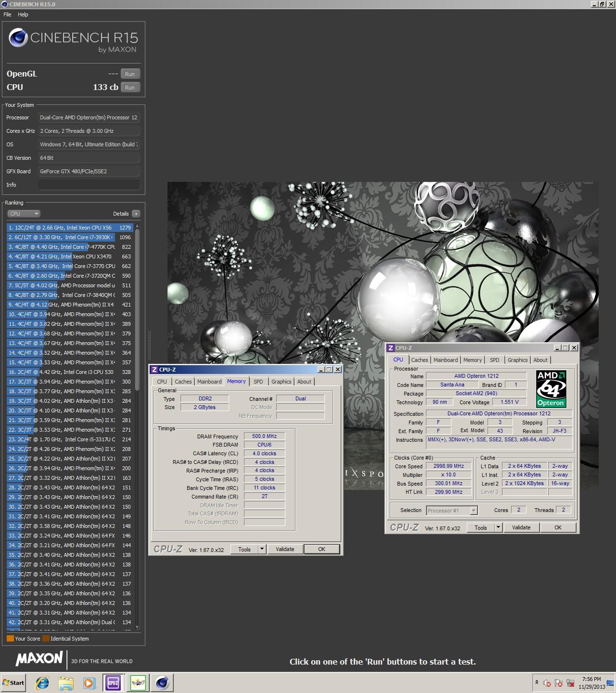Open the File menu
616x693 pixels.
7,14
